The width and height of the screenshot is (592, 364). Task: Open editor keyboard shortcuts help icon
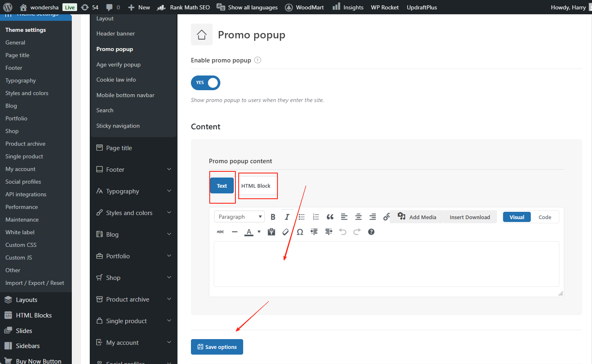[371, 232]
